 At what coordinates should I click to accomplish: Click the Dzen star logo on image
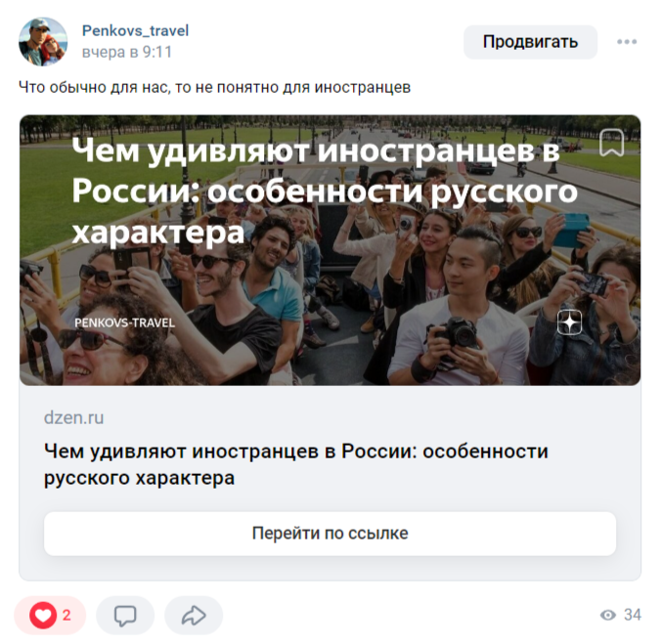point(569,322)
